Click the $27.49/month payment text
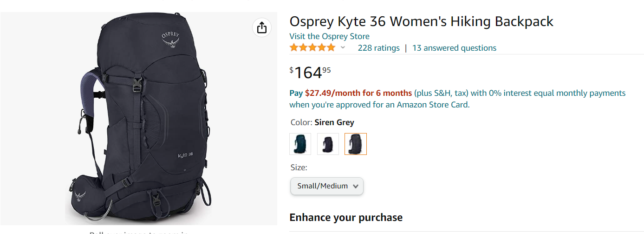Viewport: 644px width, 234px height. (x=358, y=93)
